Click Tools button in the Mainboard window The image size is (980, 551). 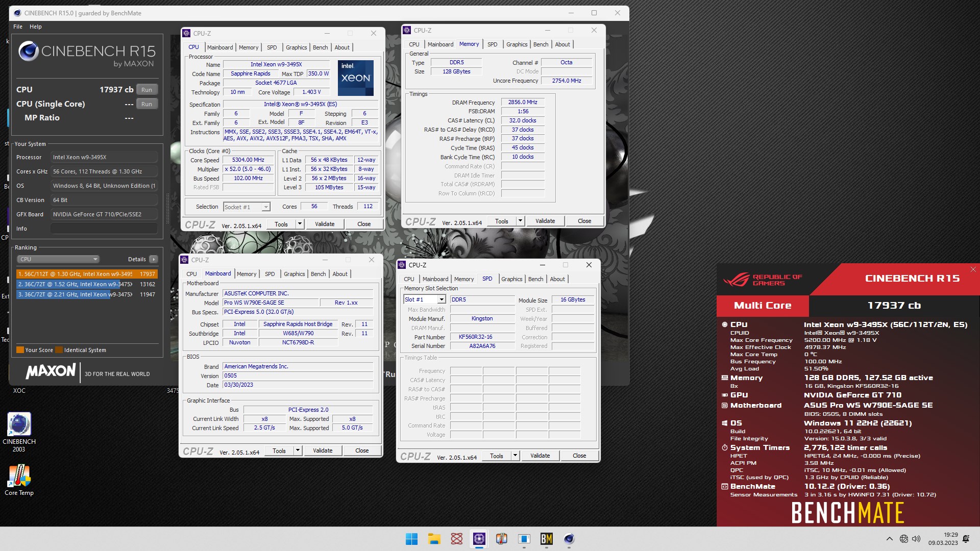(279, 450)
